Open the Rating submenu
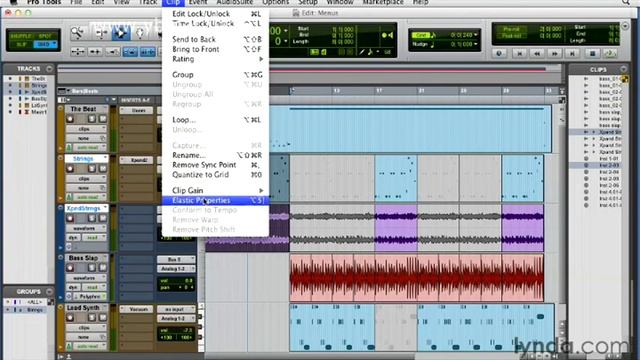 click(216, 59)
